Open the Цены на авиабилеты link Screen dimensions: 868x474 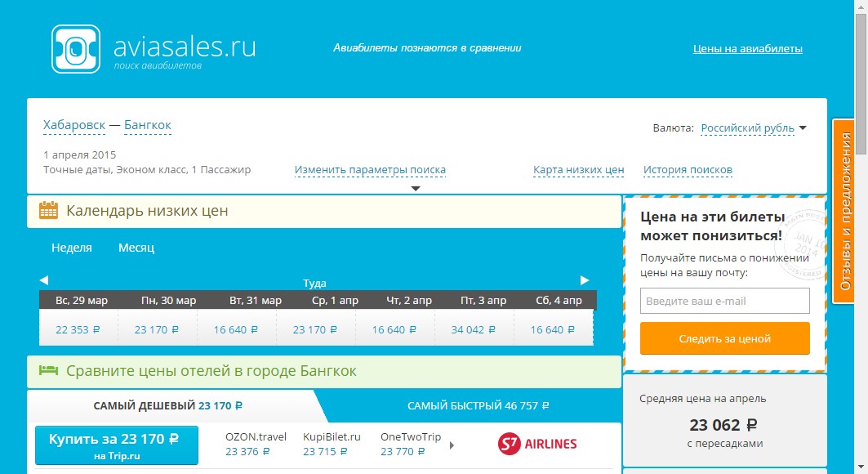pos(748,49)
